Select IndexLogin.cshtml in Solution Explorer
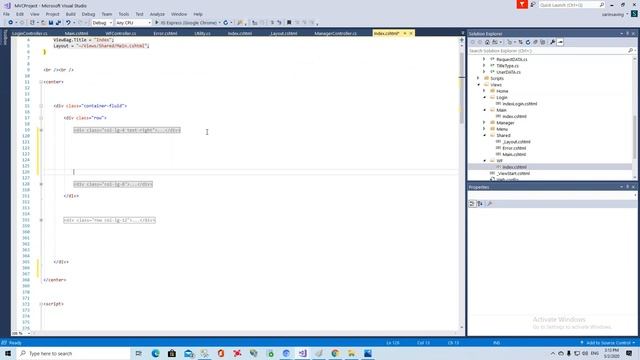 click(520, 104)
